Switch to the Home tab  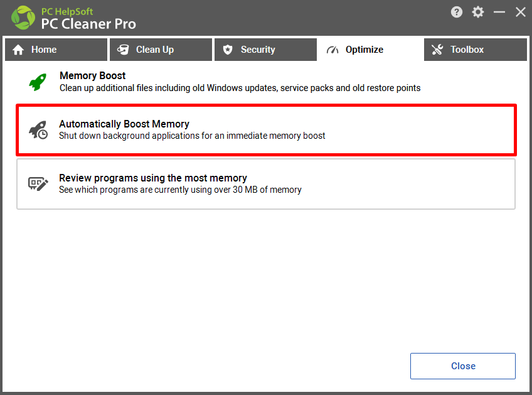click(56, 50)
